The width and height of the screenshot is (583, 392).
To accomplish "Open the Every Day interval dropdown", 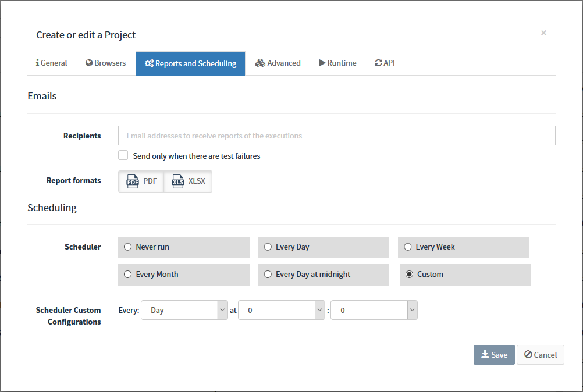I will coord(184,310).
